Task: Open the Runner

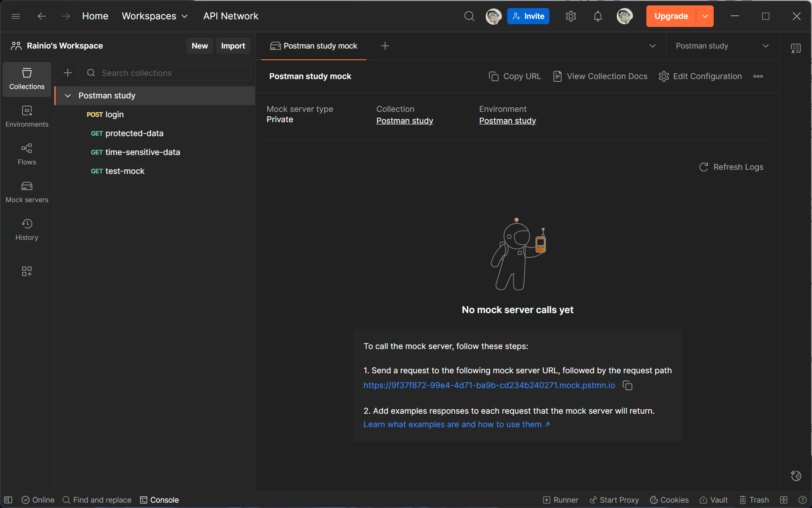Action: 561,500
